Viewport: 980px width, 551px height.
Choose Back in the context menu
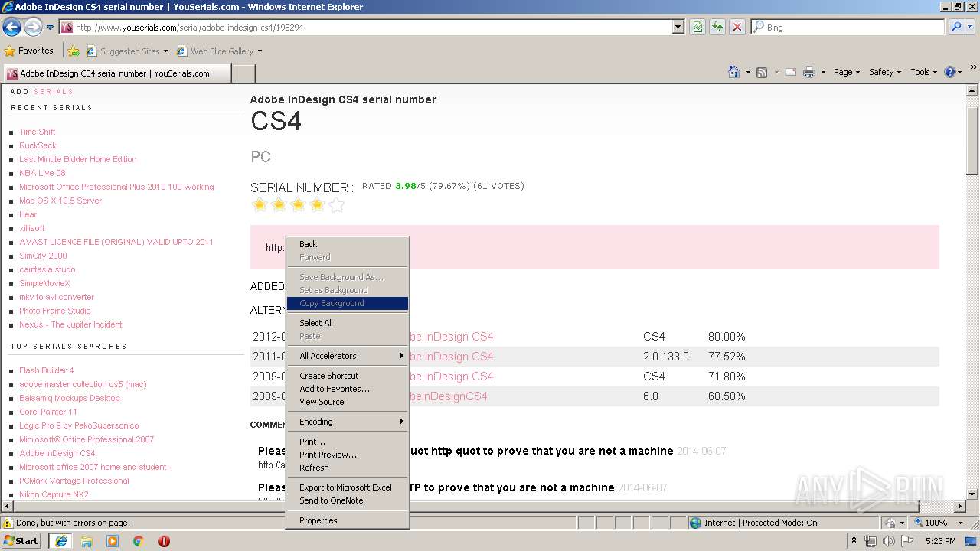[x=348, y=244]
